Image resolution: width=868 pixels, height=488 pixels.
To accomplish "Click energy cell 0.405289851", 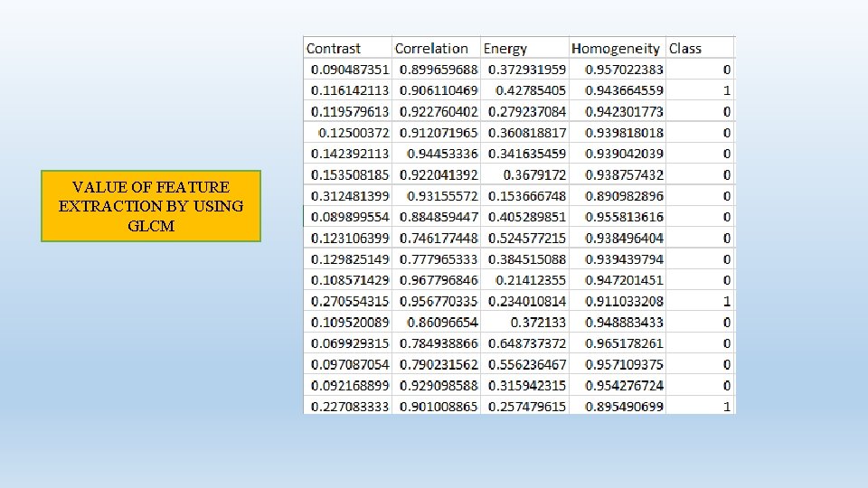I will pos(524,217).
